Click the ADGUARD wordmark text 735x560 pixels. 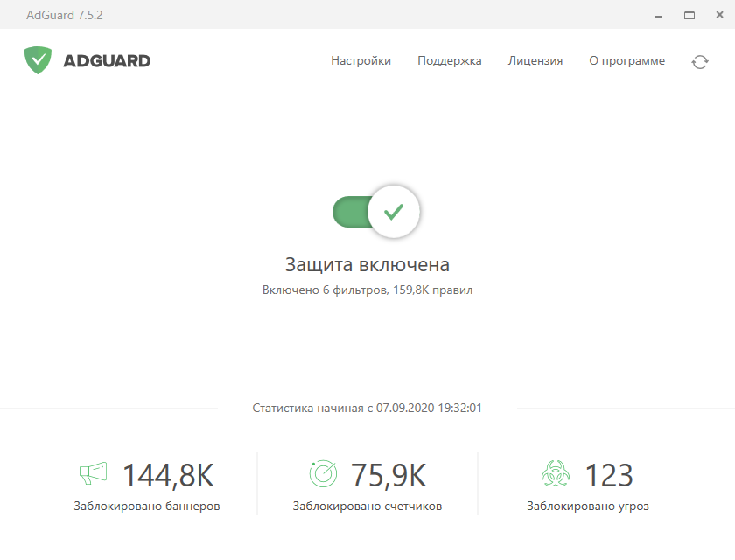coord(107,61)
